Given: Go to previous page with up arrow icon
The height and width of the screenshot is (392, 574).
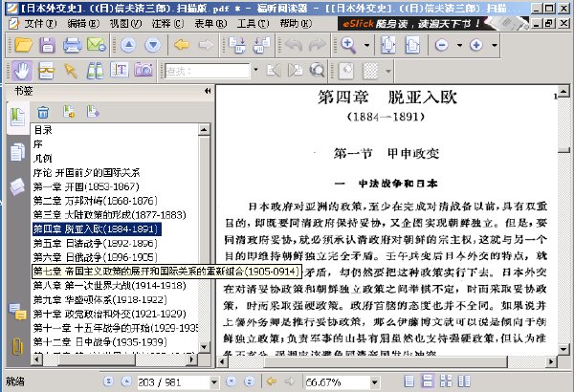Looking at the screenshot, I should point(128,45).
